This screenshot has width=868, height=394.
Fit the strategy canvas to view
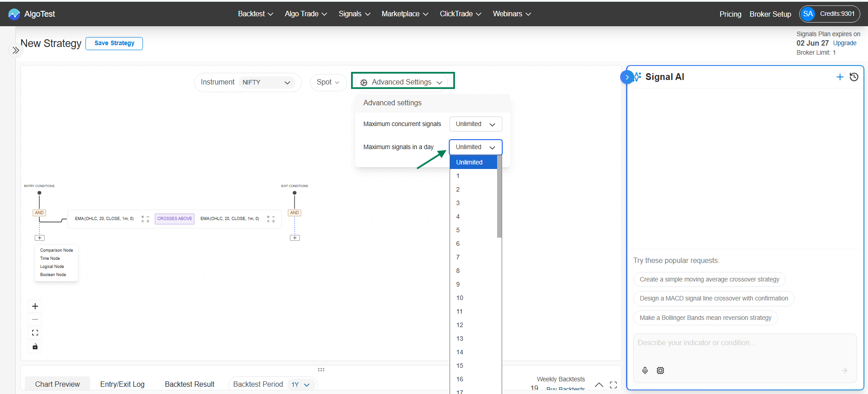(x=35, y=333)
